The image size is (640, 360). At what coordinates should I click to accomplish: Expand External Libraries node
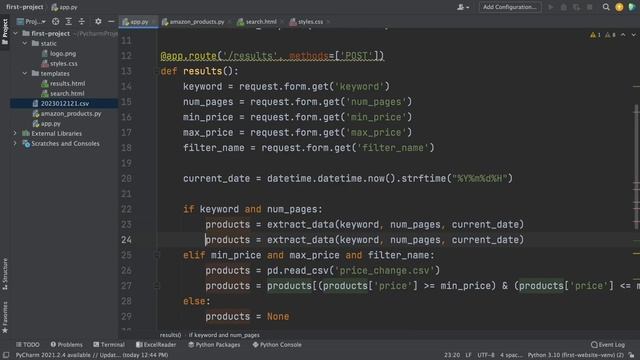(16, 133)
